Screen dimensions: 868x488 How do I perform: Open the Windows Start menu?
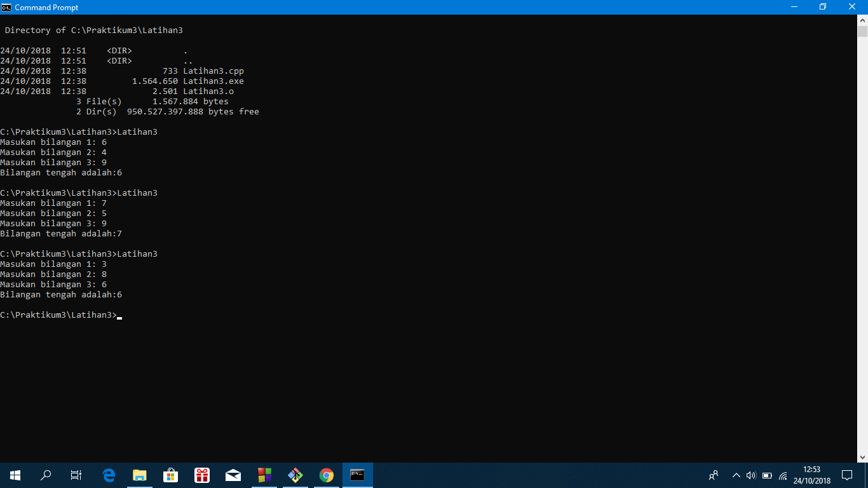pos(15,475)
